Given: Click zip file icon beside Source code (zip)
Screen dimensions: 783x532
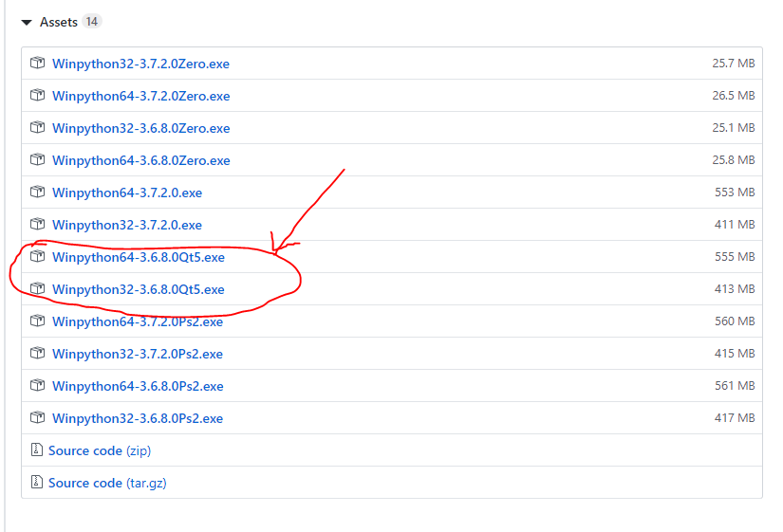Looking at the screenshot, I should 36,449.
